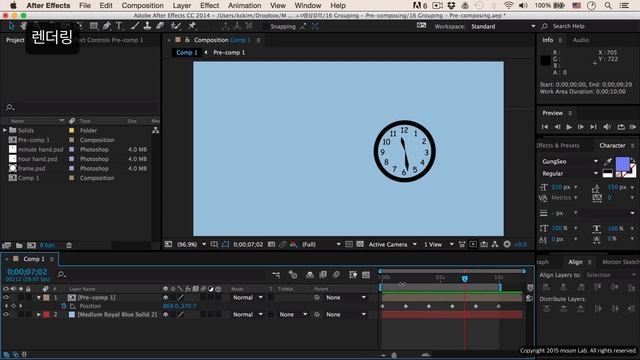Image resolution: width=640 pixels, height=360 pixels.
Task: Toggle shy switch on Medium Royal Blue Solid 2
Action: [x=165, y=315]
